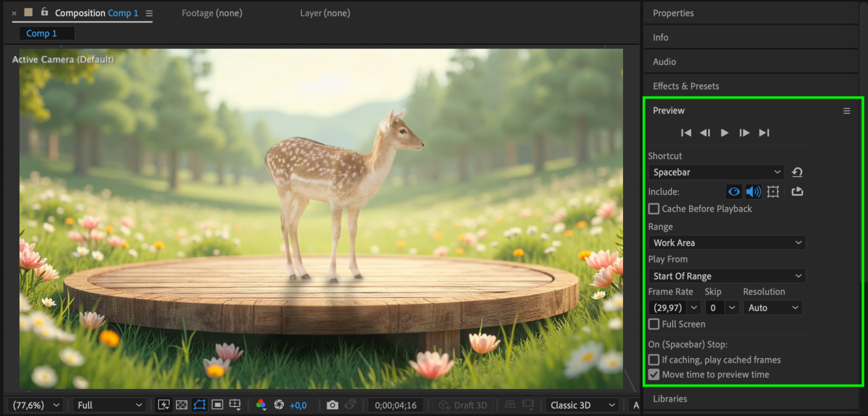Take a snapshot with the camera icon
This screenshot has height=416, width=868.
tap(332, 405)
